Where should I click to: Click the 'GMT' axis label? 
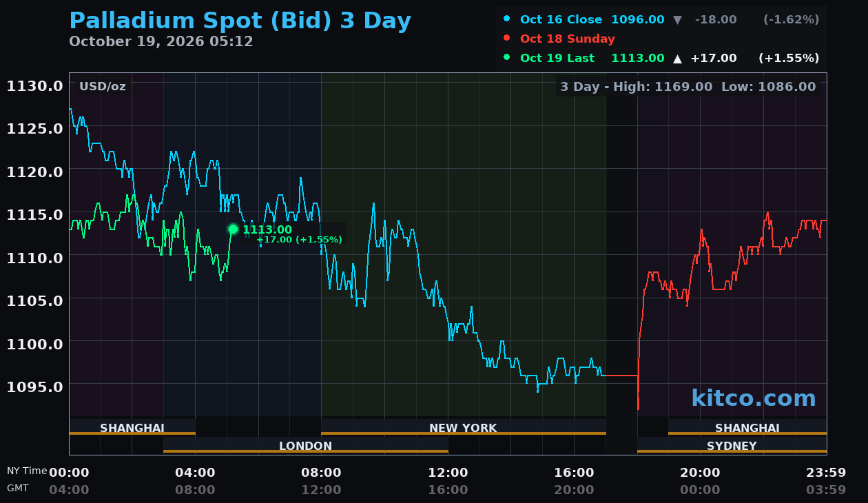click(x=18, y=488)
